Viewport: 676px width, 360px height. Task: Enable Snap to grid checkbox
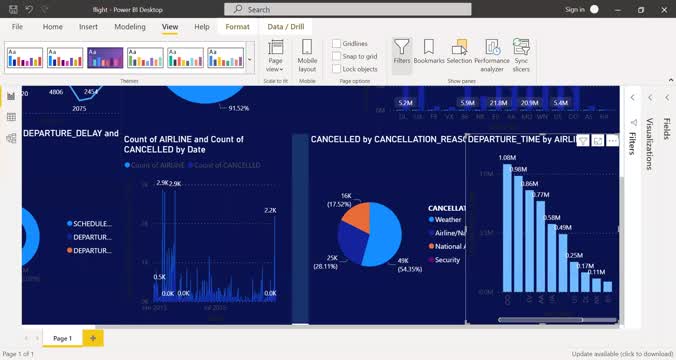336,56
